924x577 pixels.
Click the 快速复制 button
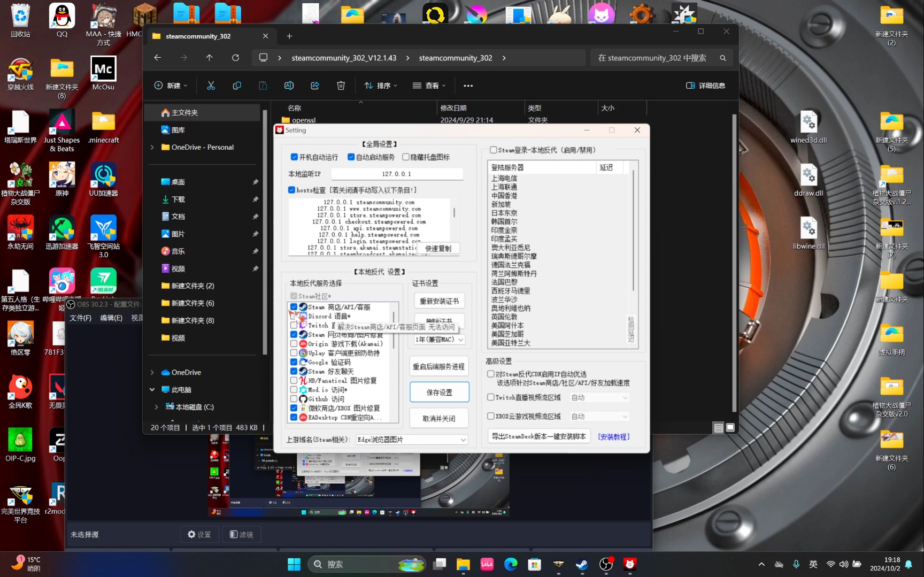coord(438,249)
